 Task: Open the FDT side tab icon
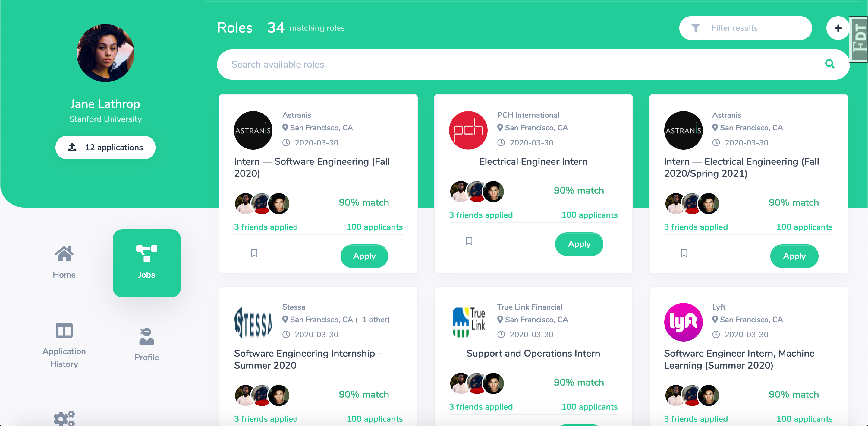[x=859, y=39]
